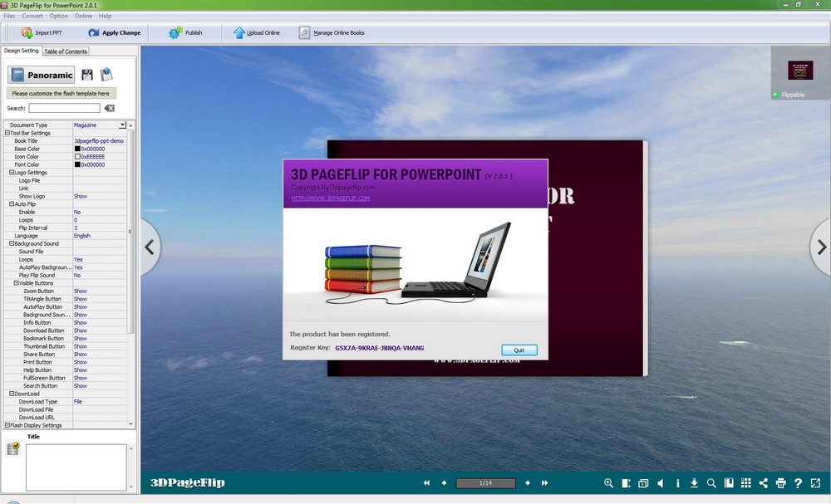Click Upload Online arrow icon
This screenshot has height=504, width=831.
click(239, 33)
